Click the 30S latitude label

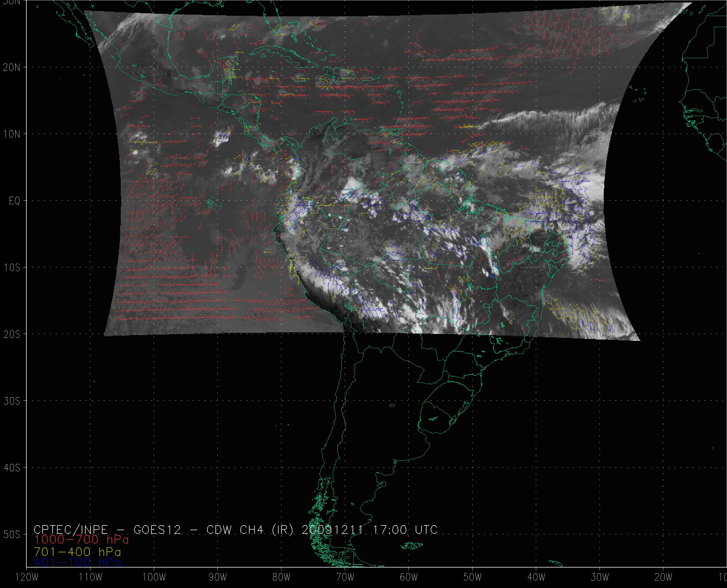pos(12,402)
